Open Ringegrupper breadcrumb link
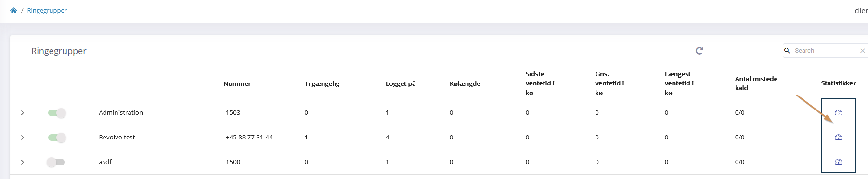Image resolution: width=868 pixels, height=179 pixels. click(x=47, y=10)
